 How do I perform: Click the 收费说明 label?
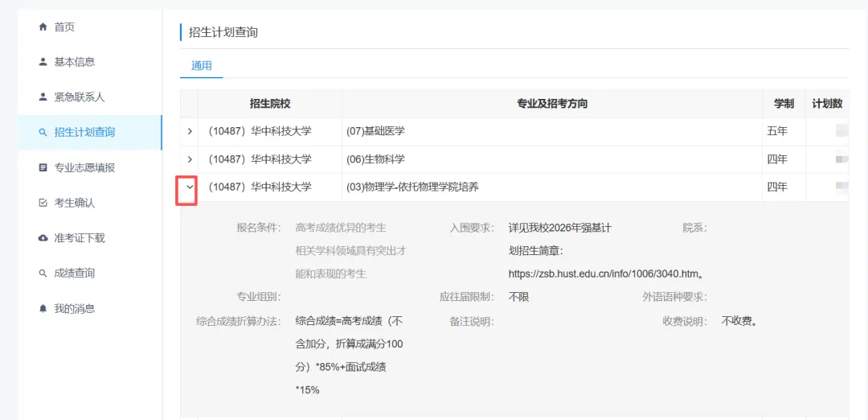pyautogui.click(x=685, y=321)
